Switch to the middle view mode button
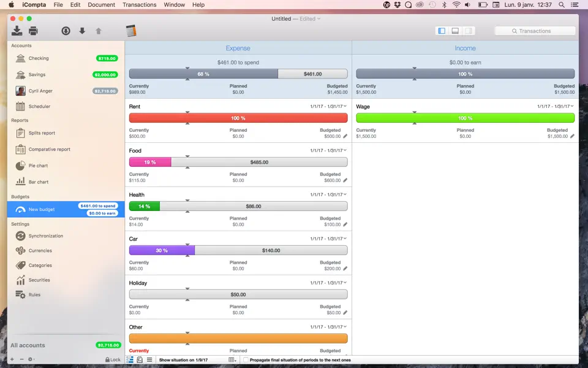588x368 pixels. click(x=454, y=30)
